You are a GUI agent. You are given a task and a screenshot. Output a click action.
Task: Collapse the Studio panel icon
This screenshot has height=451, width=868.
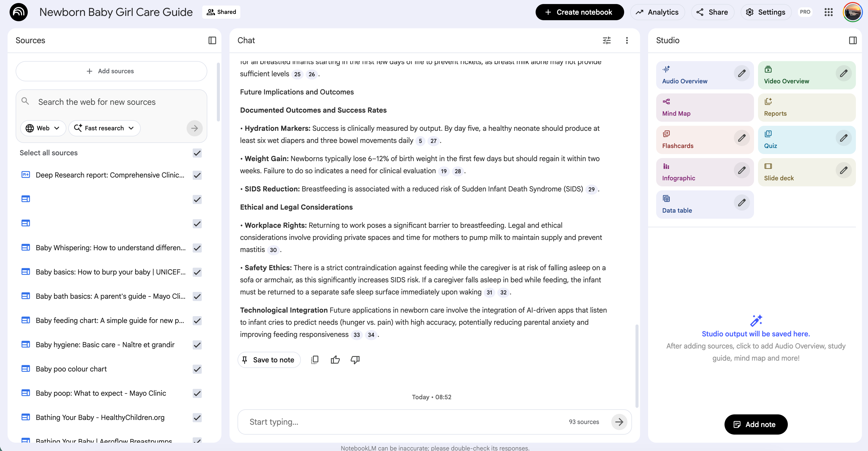853,40
